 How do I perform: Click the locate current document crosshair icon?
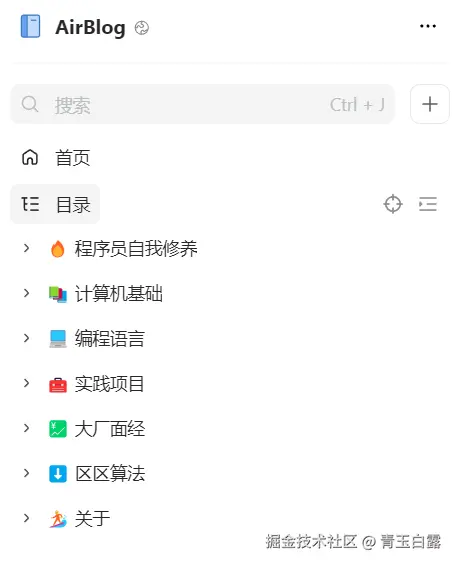pos(393,204)
